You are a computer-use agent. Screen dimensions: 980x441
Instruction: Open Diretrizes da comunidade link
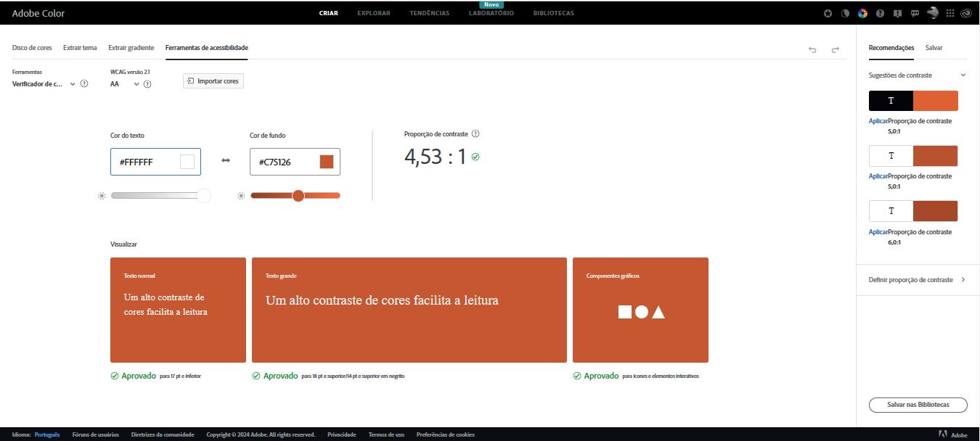pyautogui.click(x=163, y=434)
